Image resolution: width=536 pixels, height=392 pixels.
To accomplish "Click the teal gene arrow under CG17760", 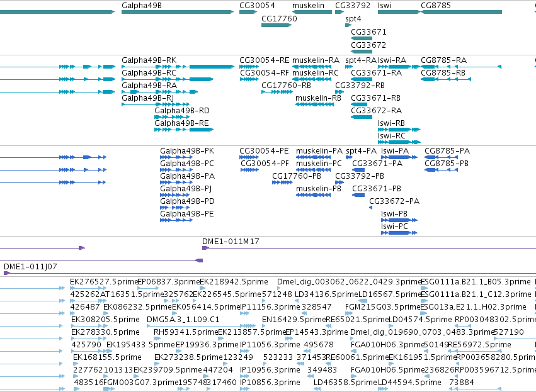I will (x=277, y=25).
